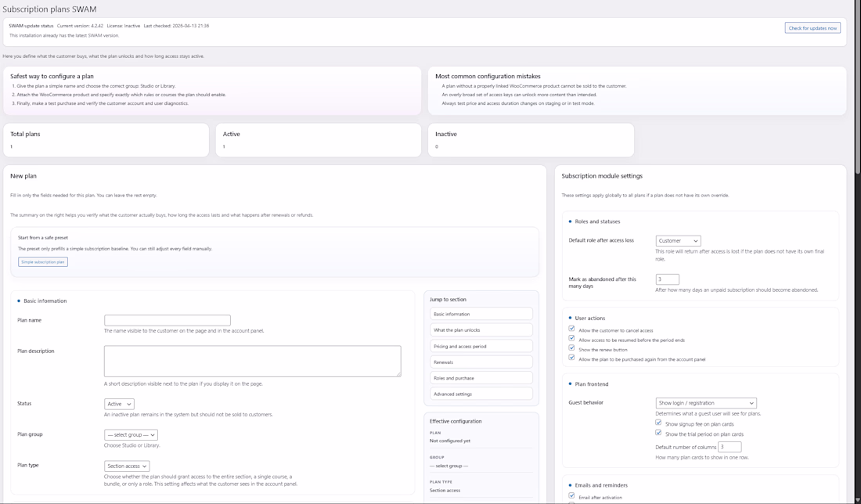Expand the Guest behavior dropdown

click(705, 403)
